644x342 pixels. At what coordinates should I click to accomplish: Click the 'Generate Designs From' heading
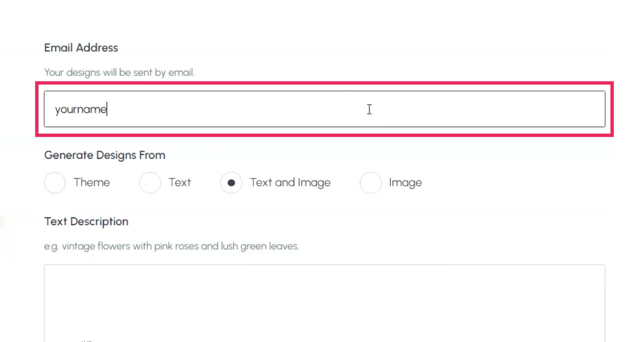tap(105, 155)
